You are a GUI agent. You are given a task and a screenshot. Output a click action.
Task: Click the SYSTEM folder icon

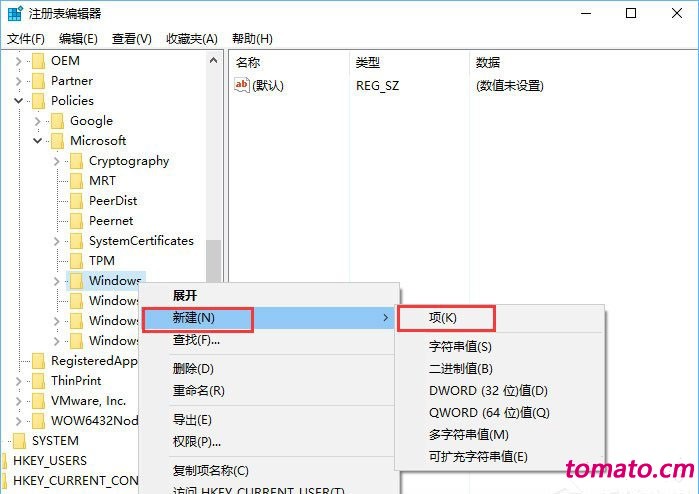(20, 440)
